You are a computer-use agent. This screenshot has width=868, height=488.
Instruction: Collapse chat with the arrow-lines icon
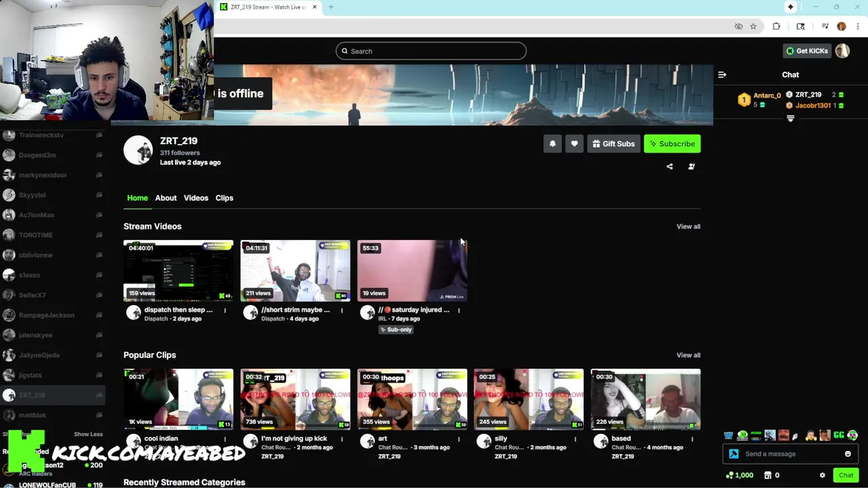tap(722, 75)
